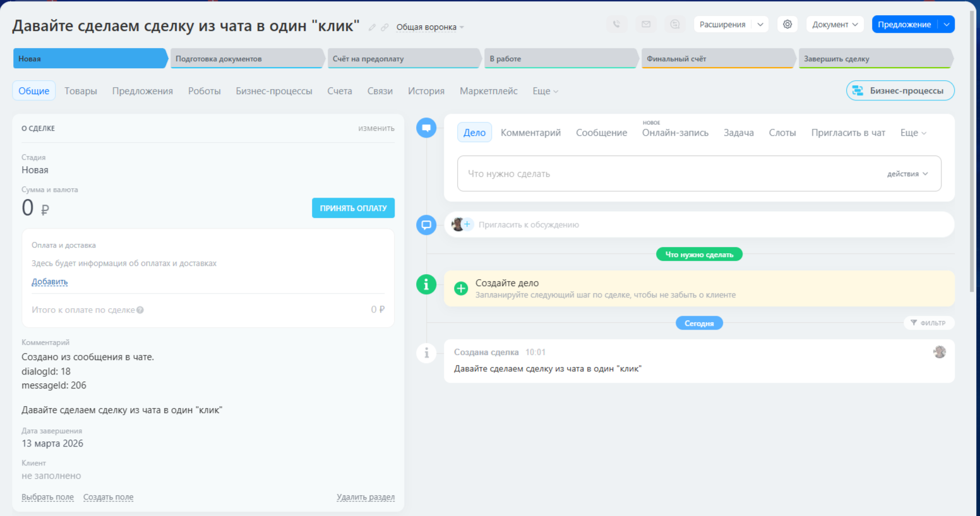The width and height of the screenshot is (980, 516).
Task: Click the email envelope icon in header
Action: click(x=646, y=25)
